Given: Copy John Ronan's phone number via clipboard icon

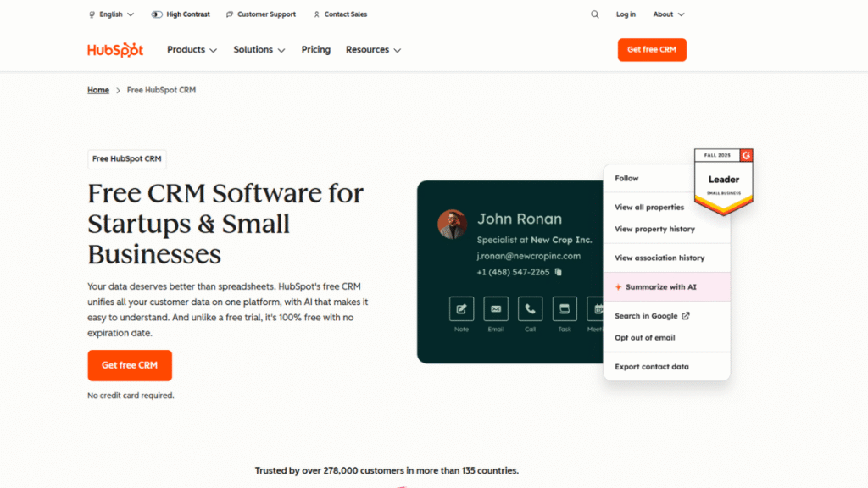Looking at the screenshot, I should [557, 273].
